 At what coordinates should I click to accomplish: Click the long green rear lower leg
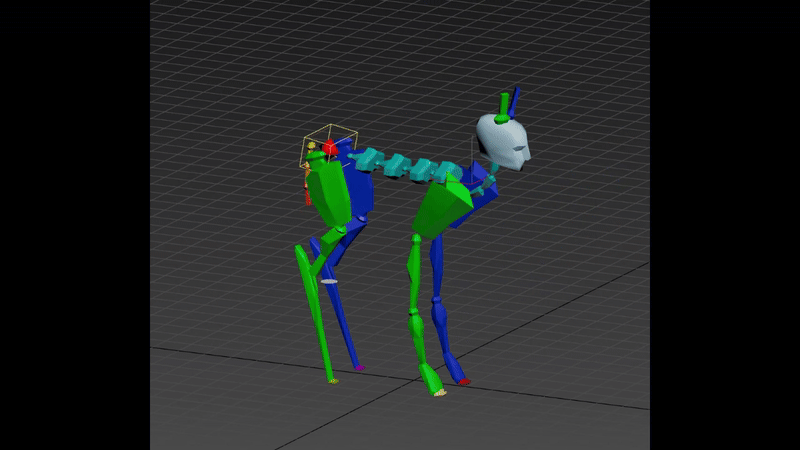[314, 310]
